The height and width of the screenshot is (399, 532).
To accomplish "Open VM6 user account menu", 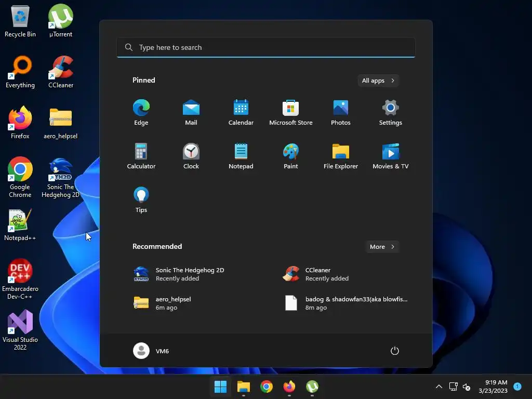I will (151, 351).
